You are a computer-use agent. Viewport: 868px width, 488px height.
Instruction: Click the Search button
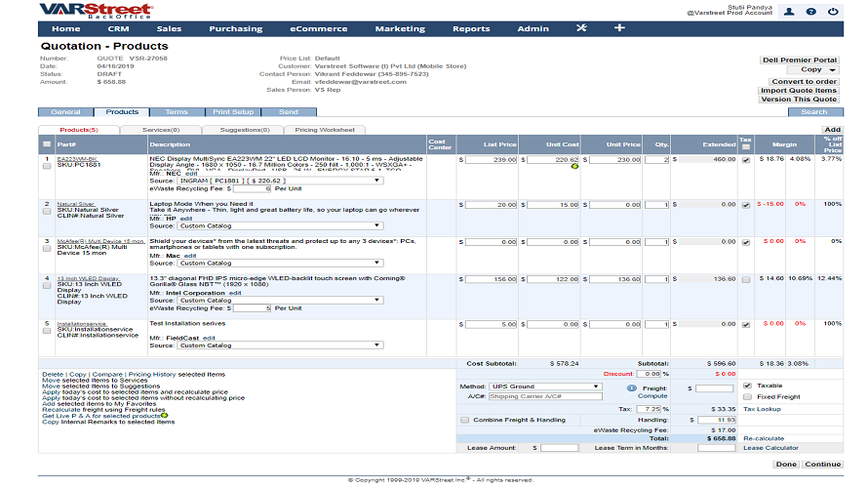click(814, 112)
